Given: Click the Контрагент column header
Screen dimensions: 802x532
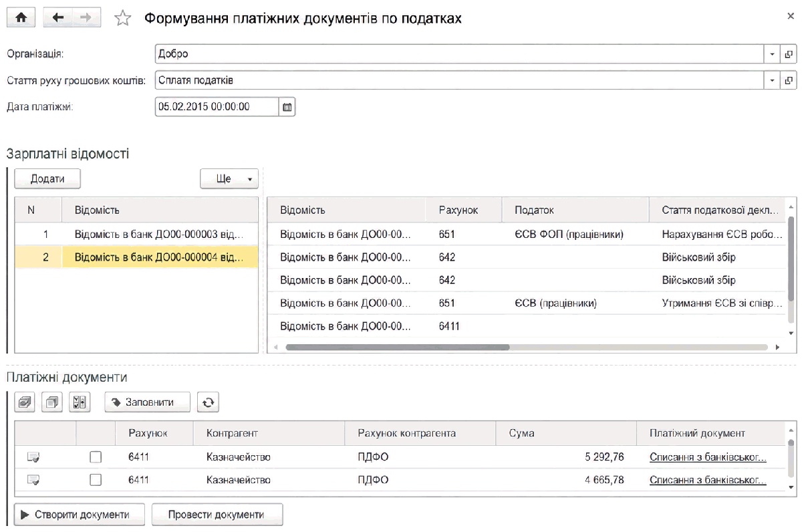Looking at the screenshot, I should 269,433.
